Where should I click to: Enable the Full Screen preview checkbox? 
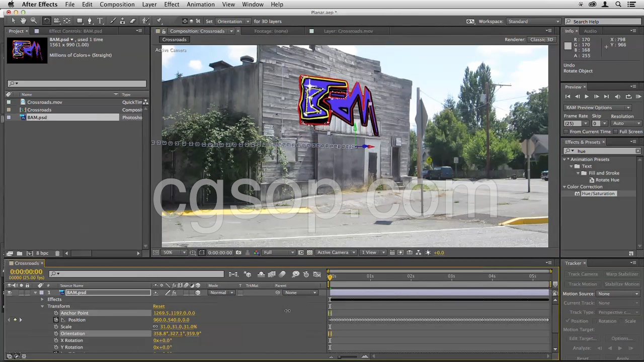(616, 132)
